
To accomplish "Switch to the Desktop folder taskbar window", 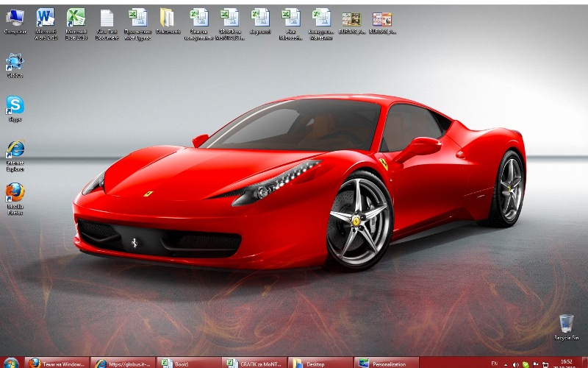I will click(321, 363).
